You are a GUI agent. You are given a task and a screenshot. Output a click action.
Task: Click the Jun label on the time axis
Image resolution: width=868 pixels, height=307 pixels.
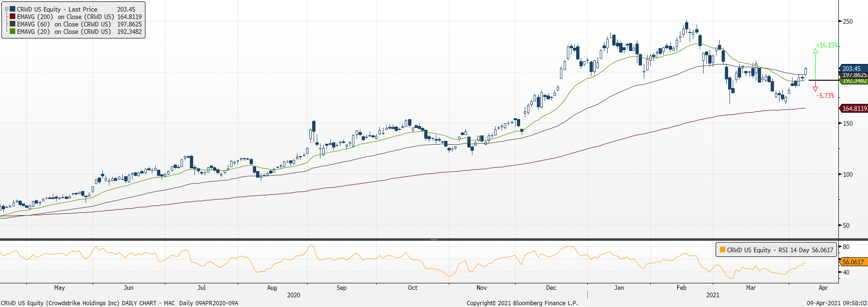[x=129, y=288]
